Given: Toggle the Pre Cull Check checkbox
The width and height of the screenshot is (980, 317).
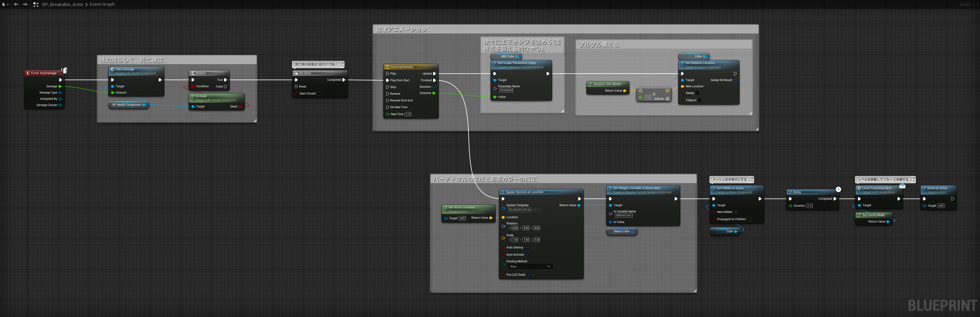Looking at the screenshot, I should pyautogui.click(x=529, y=275).
